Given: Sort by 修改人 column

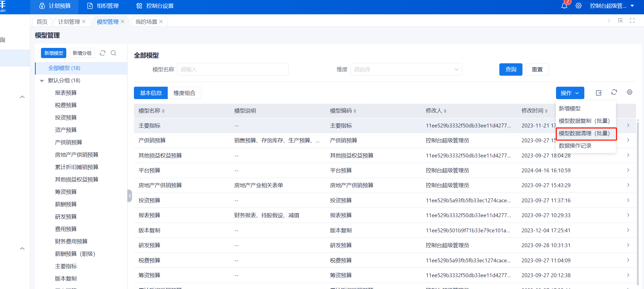Looking at the screenshot, I should tap(445, 111).
